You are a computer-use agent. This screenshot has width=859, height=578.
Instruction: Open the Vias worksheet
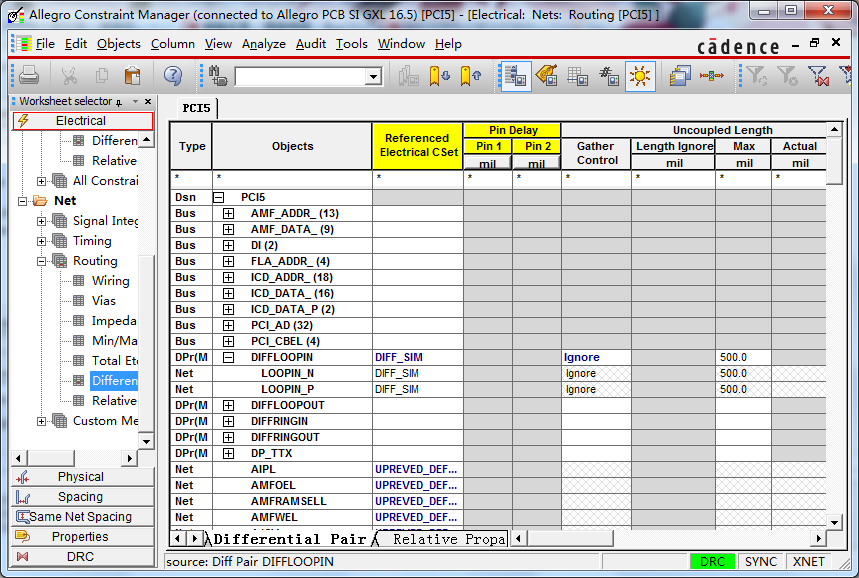[x=104, y=301]
